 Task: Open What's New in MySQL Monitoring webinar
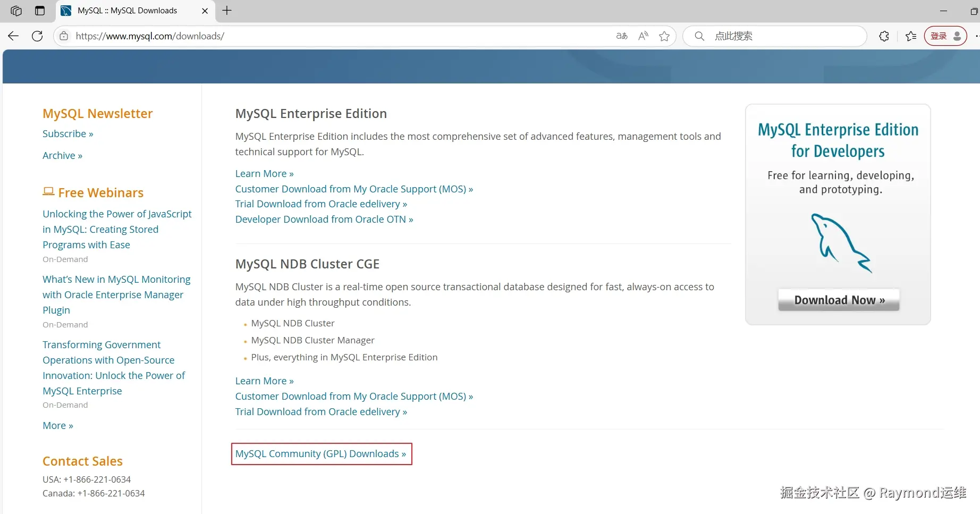[x=116, y=294]
